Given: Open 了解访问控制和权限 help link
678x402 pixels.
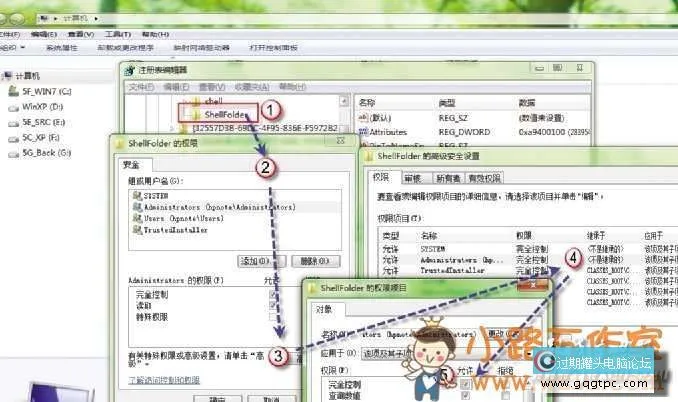Looking at the screenshot, I should click(164, 380).
